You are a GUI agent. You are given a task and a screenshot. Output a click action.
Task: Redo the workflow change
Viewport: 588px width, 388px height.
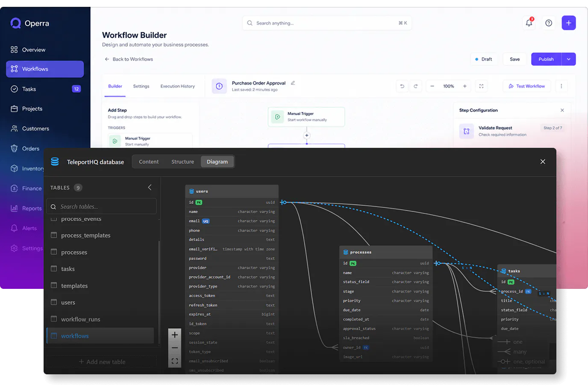[415, 86]
